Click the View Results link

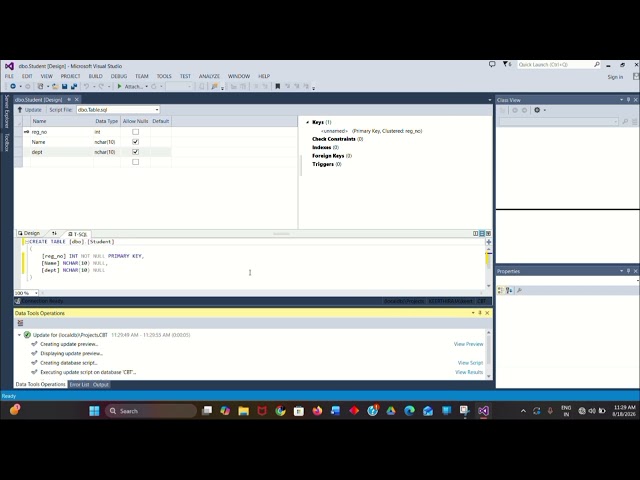coord(469,372)
